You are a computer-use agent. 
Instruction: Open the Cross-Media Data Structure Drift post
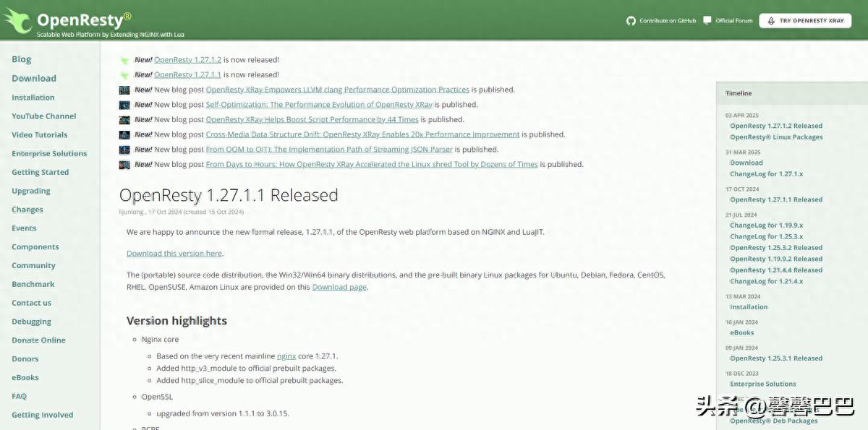(x=363, y=134)
